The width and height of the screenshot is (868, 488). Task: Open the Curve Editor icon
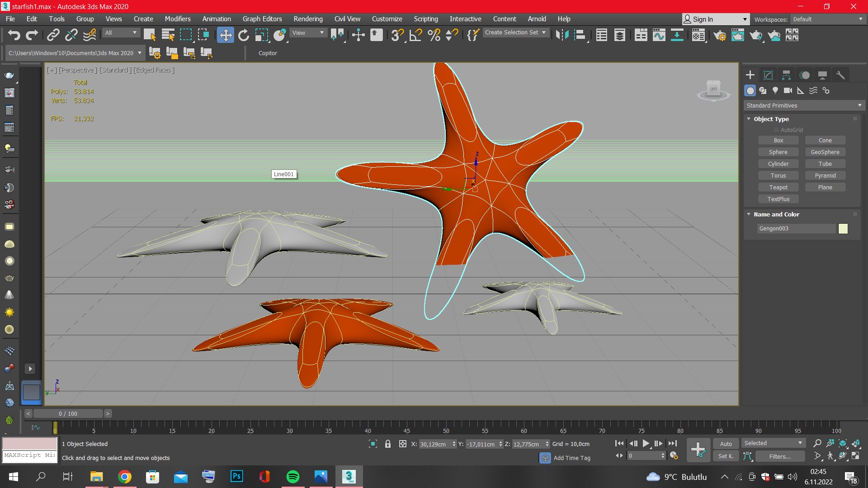[x=659, y=35]
